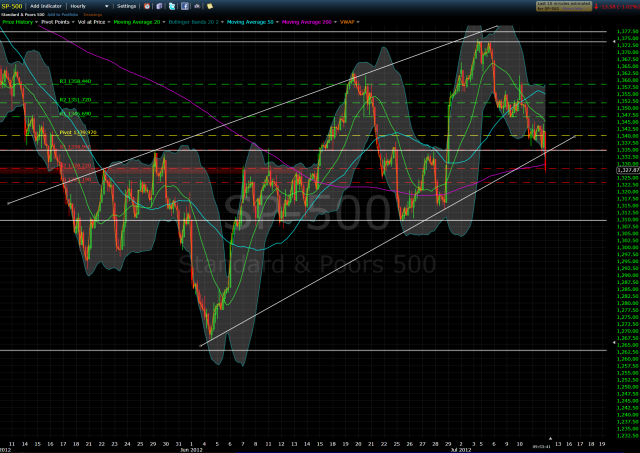
Task: Click the upper-left end handle of channel trendline
Action: [8, 203]
